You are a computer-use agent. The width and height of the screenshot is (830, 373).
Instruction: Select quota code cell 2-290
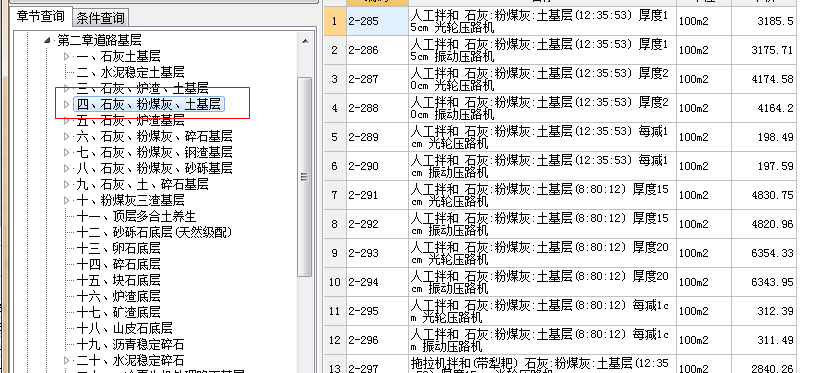click(x=377, y=166)
